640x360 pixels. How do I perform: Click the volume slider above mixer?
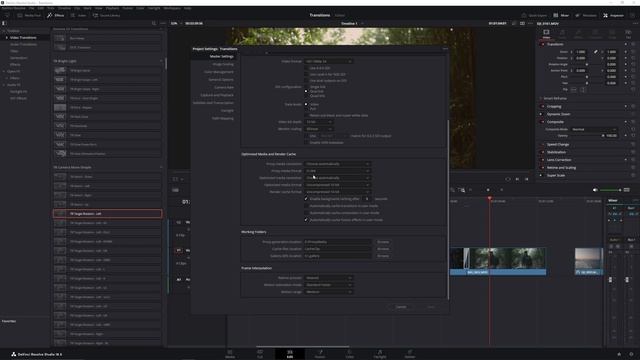point(610,190)
